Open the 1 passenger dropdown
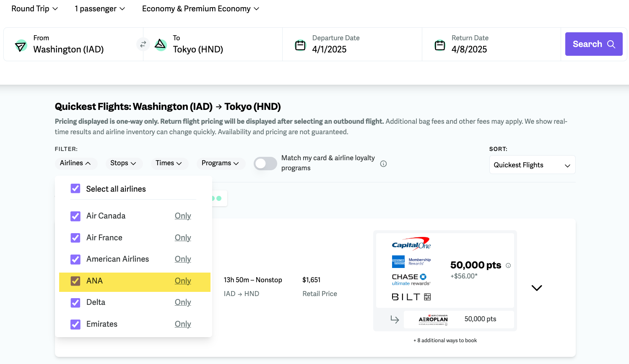Viewport: 629px width, 364px height. coord(100,9)
